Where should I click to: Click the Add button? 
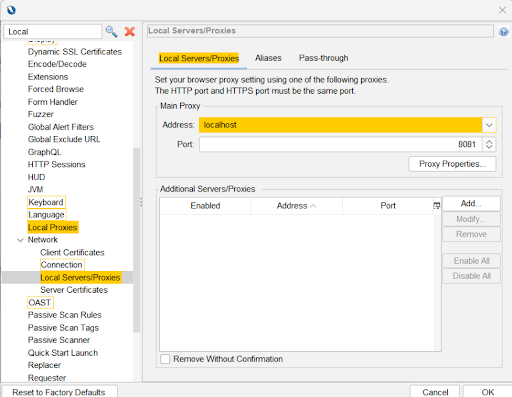point(471,203)
